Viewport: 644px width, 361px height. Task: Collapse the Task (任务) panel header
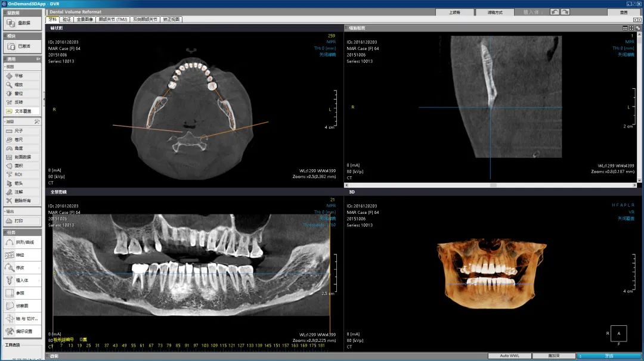pos(22,232)
